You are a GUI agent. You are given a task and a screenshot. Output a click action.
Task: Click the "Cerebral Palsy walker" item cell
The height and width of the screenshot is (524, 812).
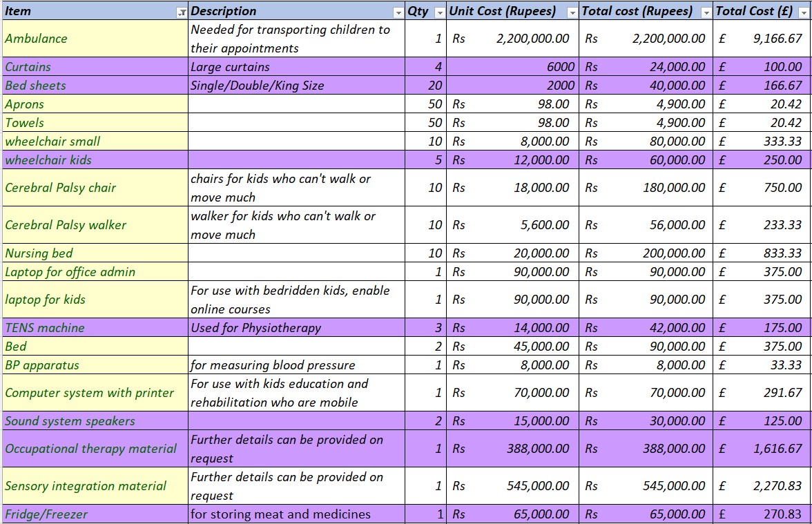pyautogui.click(x=95, y=225)
